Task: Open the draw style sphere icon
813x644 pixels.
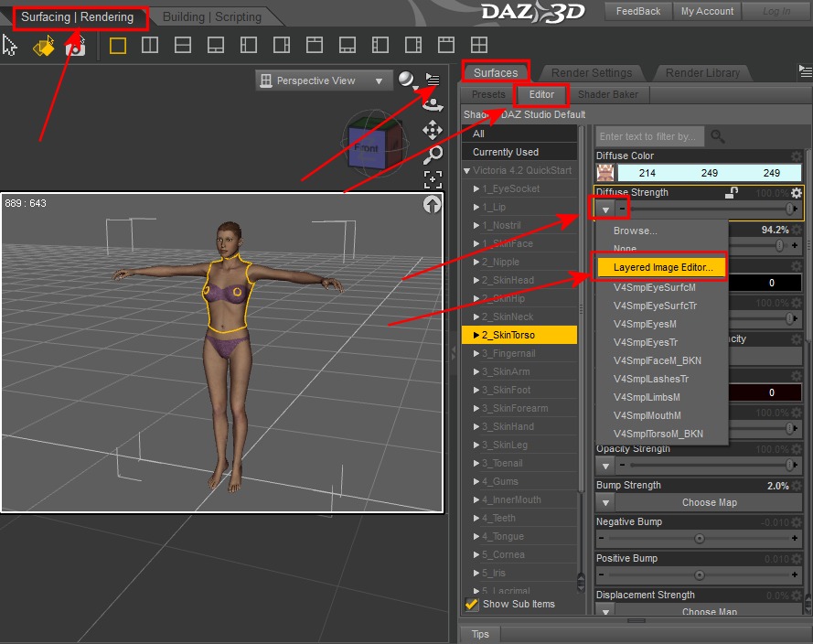Action: tap(407, 80)
